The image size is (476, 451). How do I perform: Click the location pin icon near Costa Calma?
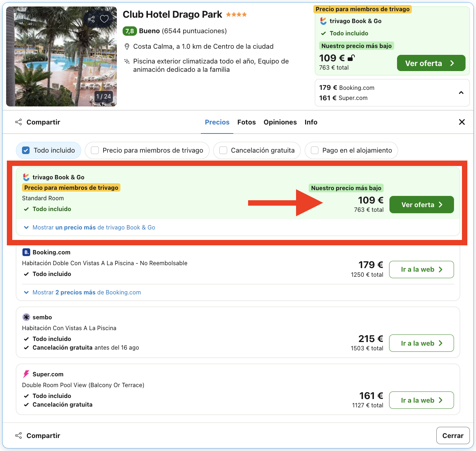click(127, 47)
